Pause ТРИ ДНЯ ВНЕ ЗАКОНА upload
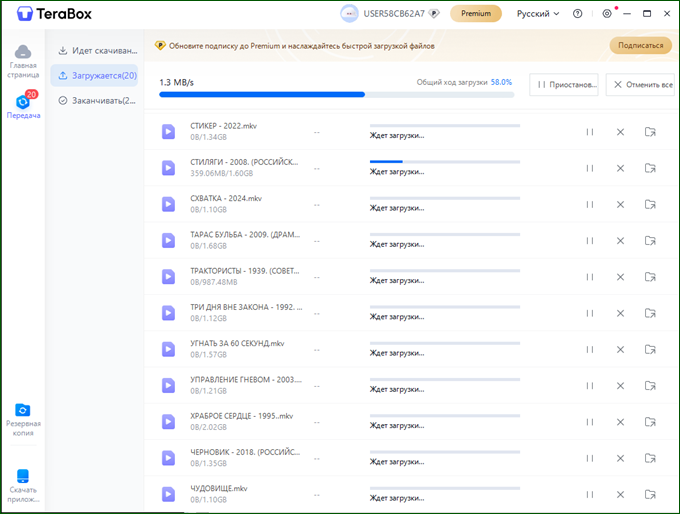680x514 pixels. click(x=590, y=313)
